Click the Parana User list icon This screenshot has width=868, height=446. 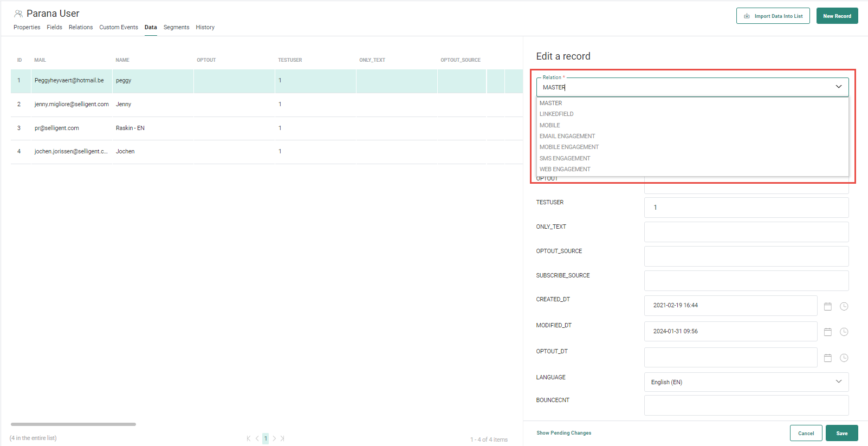pyautogui.click(x=18, y=14)
